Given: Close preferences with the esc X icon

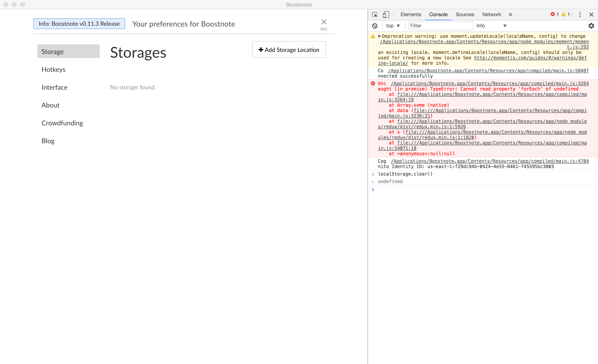Looking at the screenshot, I should (x=324, y=22).
